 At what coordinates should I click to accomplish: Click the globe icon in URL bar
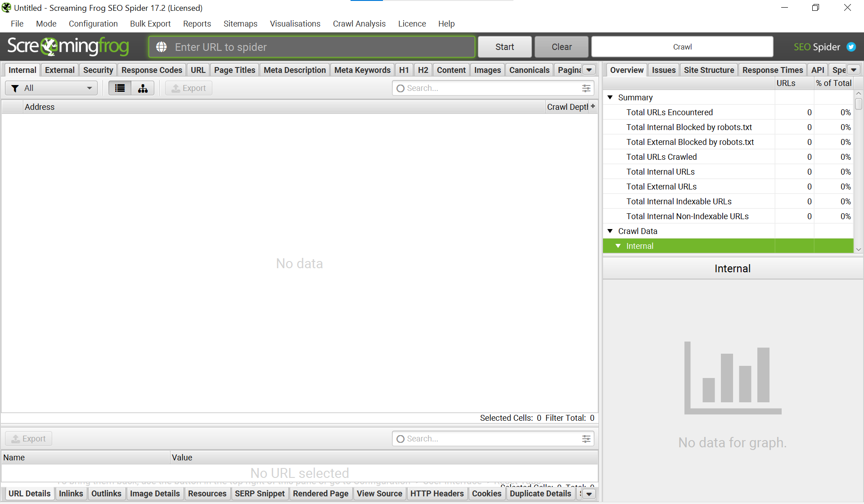[162, 47]
